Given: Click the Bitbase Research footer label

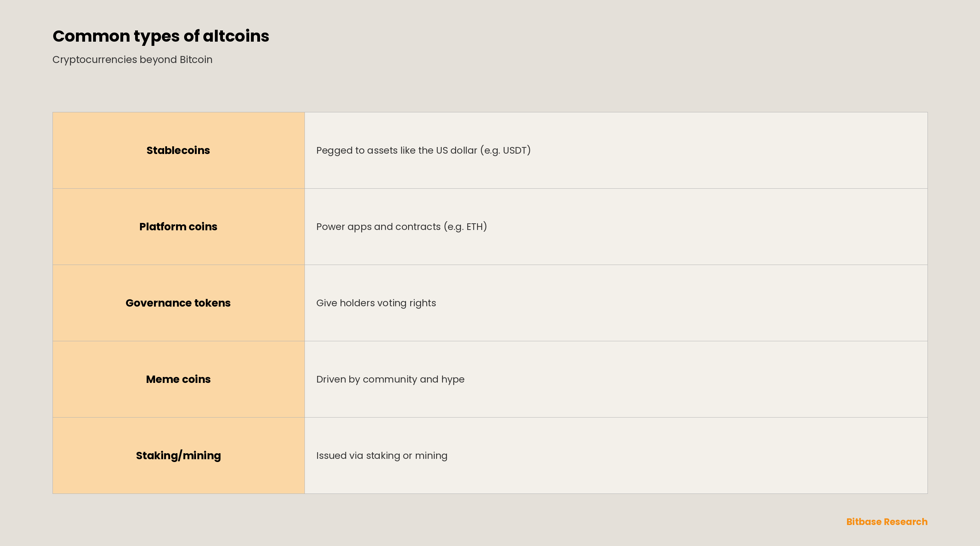Looking at the screenshot, I should pos(887,521).
